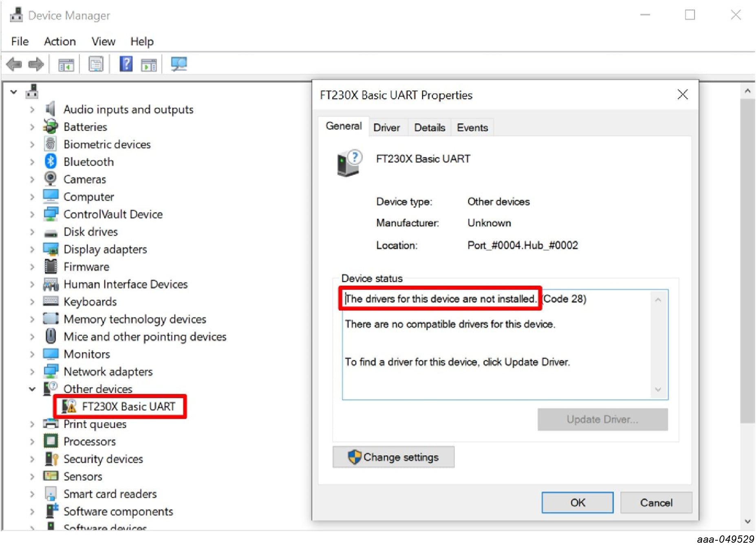Click the Show/Hide console tree icon

(x=66, y=64)
